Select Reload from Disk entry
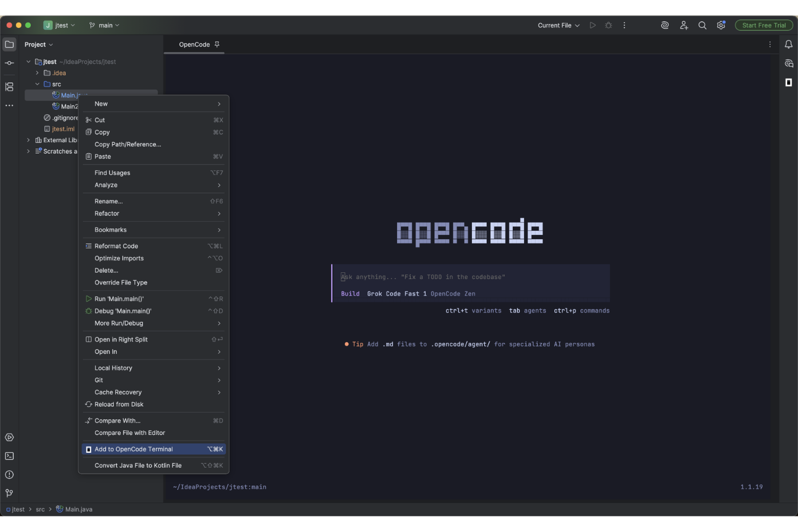Screen dimensions: 798x532 point(154,404)
